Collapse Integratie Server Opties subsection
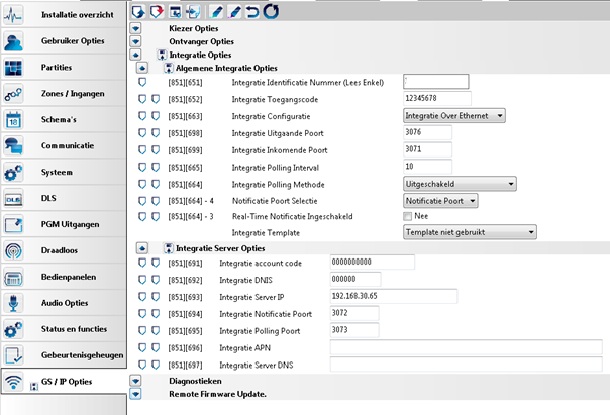 tap(142, 248)
